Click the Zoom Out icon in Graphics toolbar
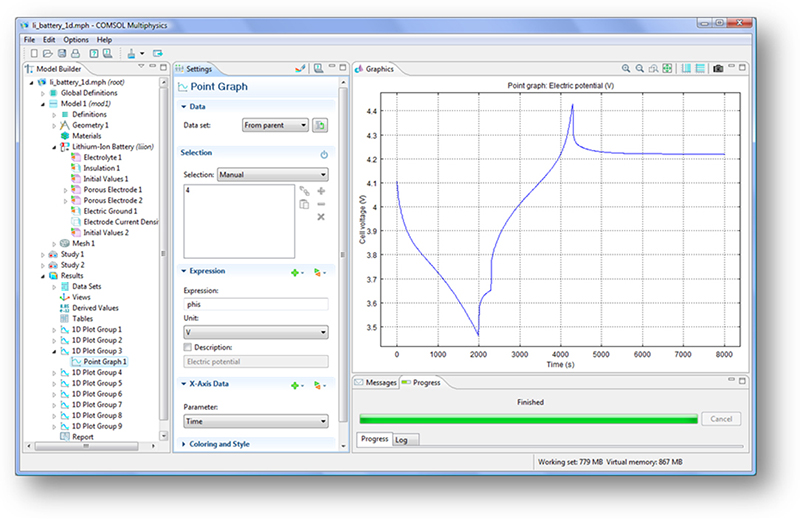The height and width of the screenshot is (519, 800). pyautogui.click(x=640, y=69)
